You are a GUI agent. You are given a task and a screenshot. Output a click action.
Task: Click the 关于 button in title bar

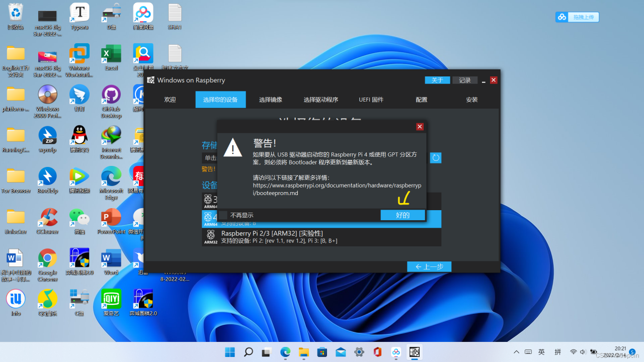click(x=437, y=80)
